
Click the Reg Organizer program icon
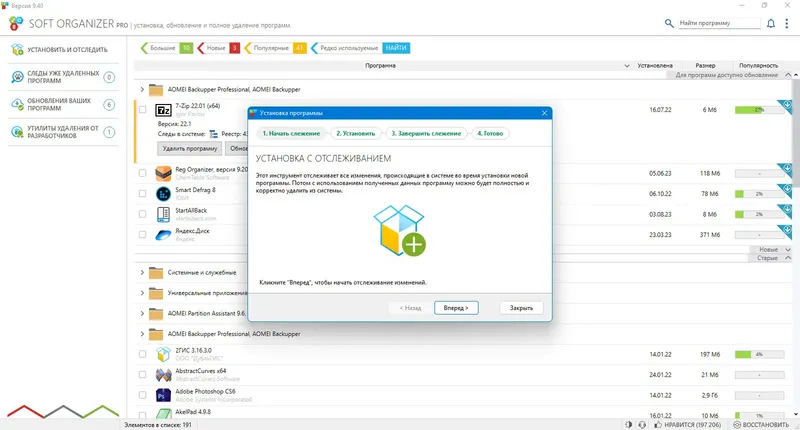[163, 173]
